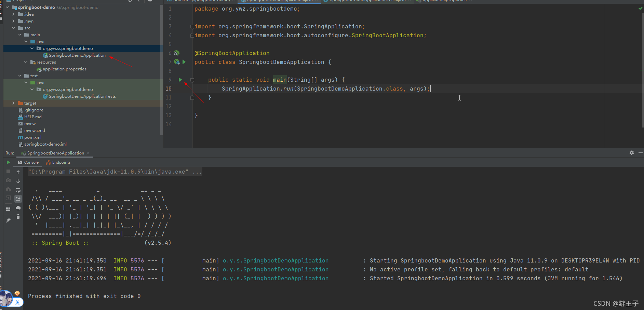Image resolution: width=644 pixels, height=310 pixels.
Task: Click the attach debugger bug icon
Action: [8, 189]
